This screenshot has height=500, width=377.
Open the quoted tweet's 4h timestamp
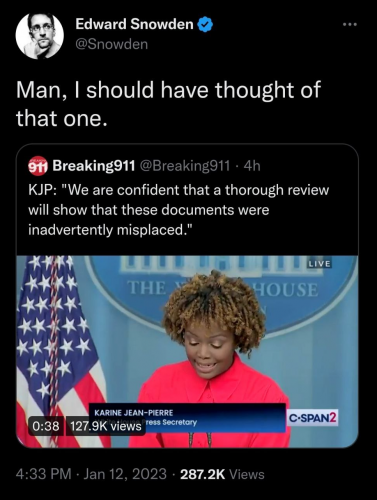(252, 165)
